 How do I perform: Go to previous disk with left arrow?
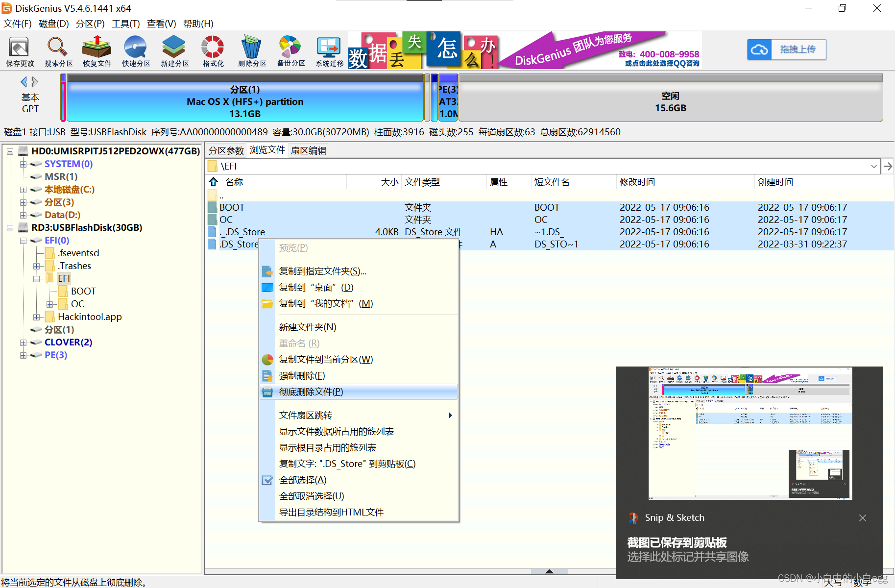[x=24, y=82]
